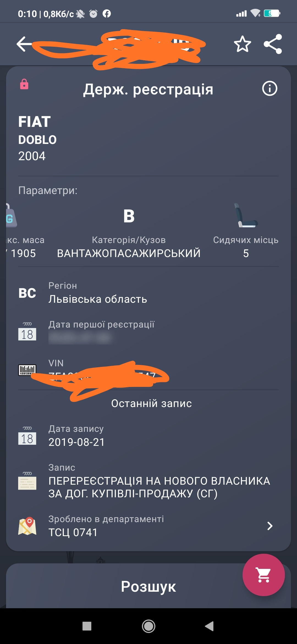This screenshot has height=644, width=297.
Task: Share this vehicle report
Action: pyautogui.click(x=273, y=44)
